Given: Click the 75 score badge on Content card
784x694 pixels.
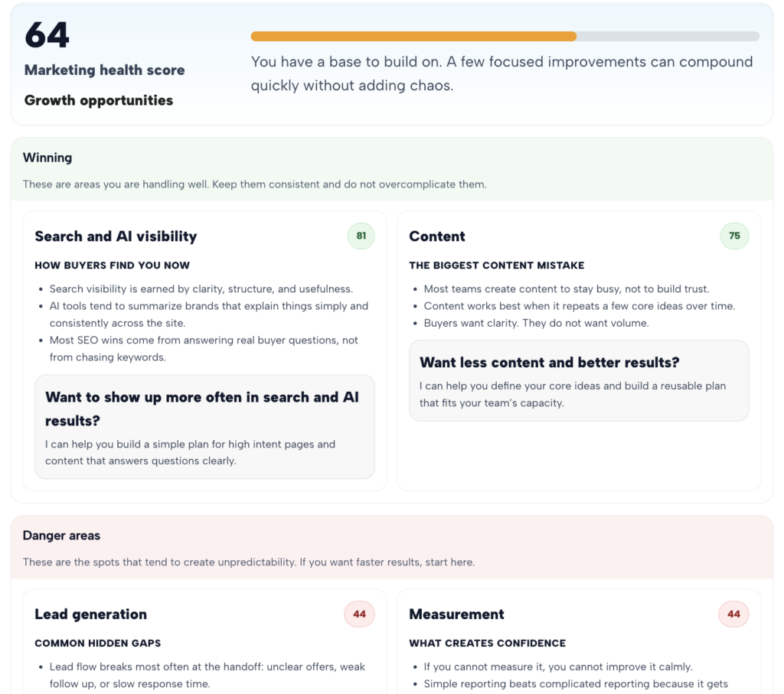Looking at the screenshot, I should 734,236.
